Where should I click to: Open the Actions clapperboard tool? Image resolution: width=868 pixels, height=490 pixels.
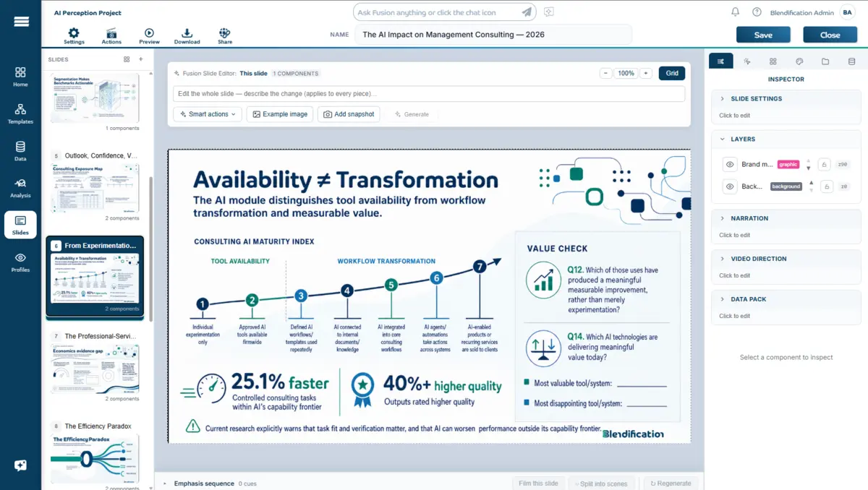coord(111,36)
